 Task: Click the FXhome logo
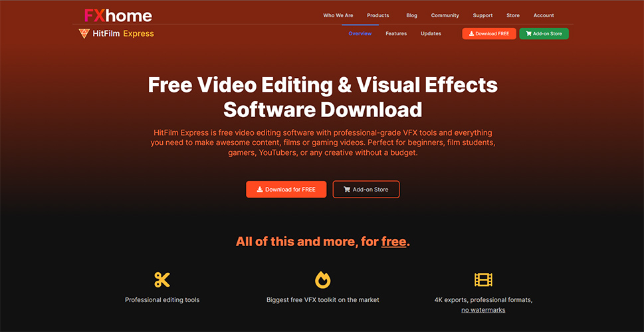118,15
